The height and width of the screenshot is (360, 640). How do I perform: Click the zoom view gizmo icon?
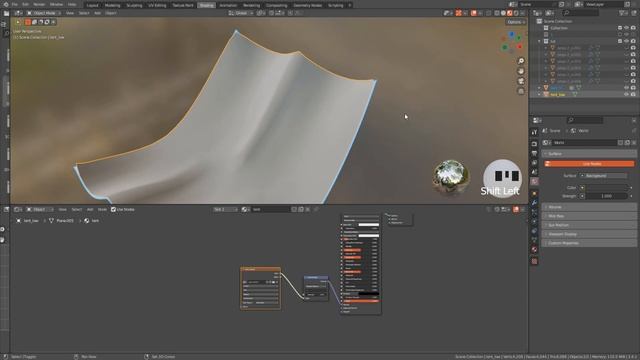click(521, 61)
